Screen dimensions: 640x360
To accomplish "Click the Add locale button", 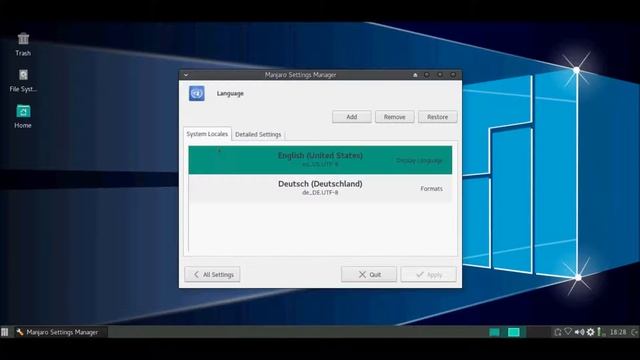I will point(351,117).
